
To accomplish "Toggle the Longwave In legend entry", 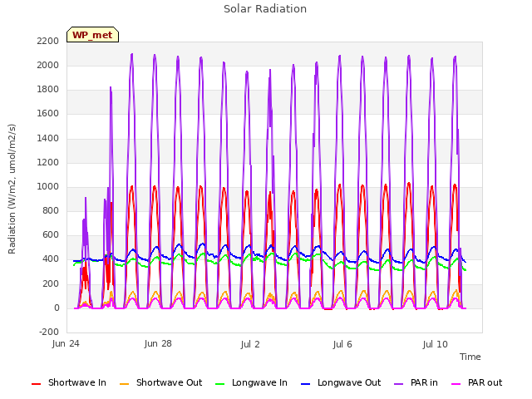I will pos(251,382).
